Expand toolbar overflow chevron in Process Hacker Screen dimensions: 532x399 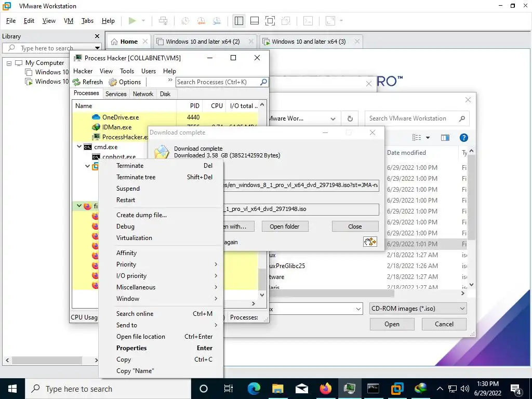pyautogui.click(x=170, y=80)
